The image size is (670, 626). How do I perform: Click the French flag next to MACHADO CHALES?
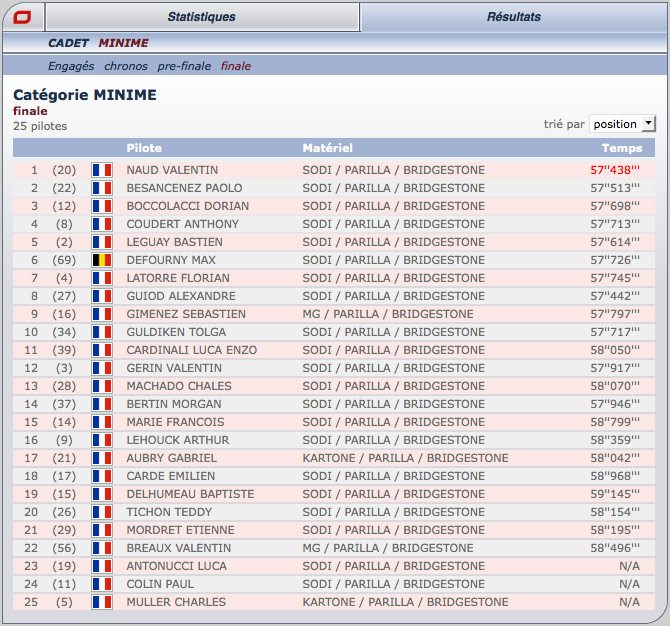(x=102, y=386)
